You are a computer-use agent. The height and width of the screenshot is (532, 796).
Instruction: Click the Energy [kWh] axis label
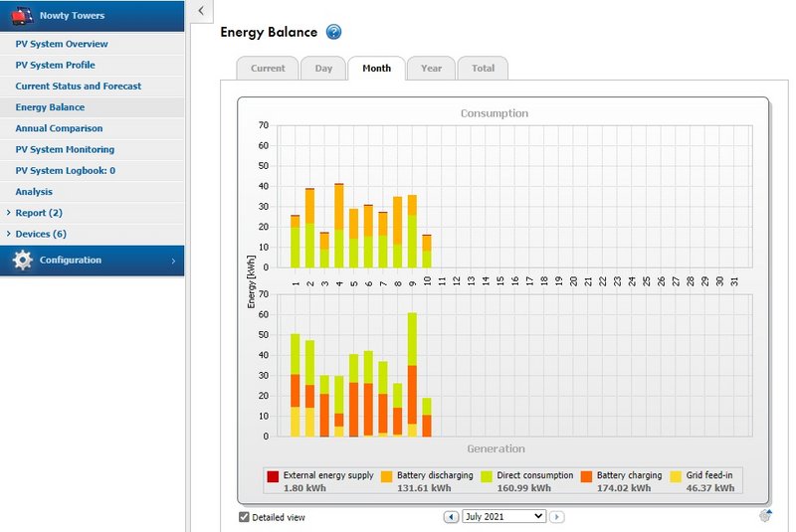click(x=251, y=281)
